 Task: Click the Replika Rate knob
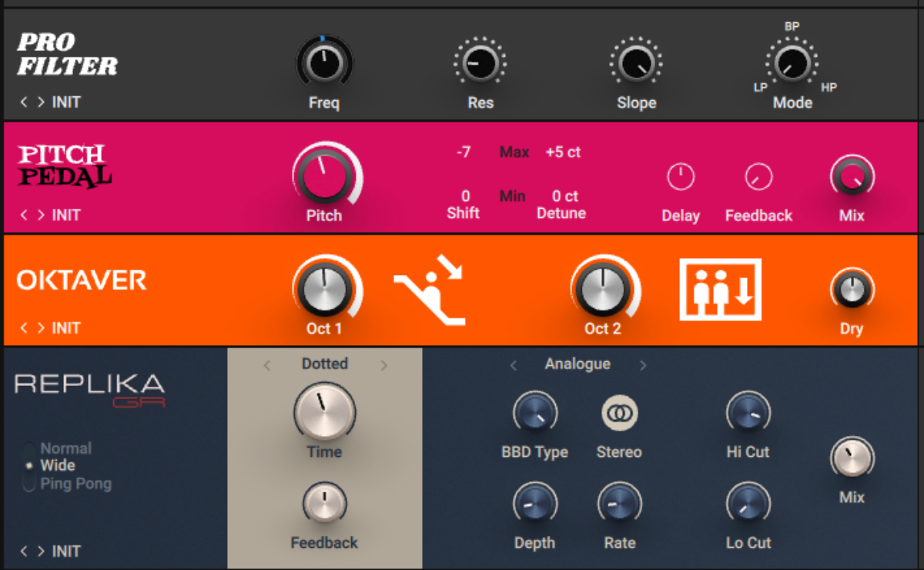pos(619,505)
